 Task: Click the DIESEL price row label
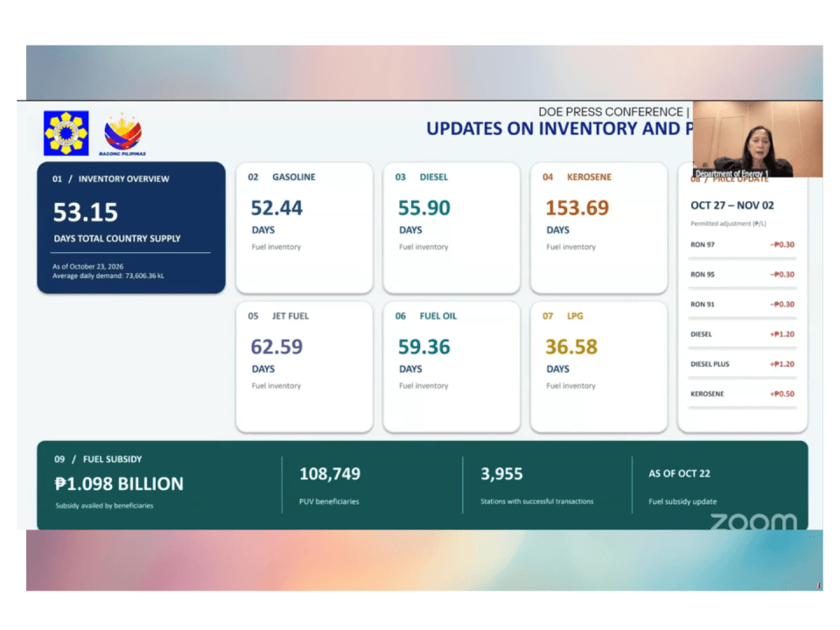[701, 334]
